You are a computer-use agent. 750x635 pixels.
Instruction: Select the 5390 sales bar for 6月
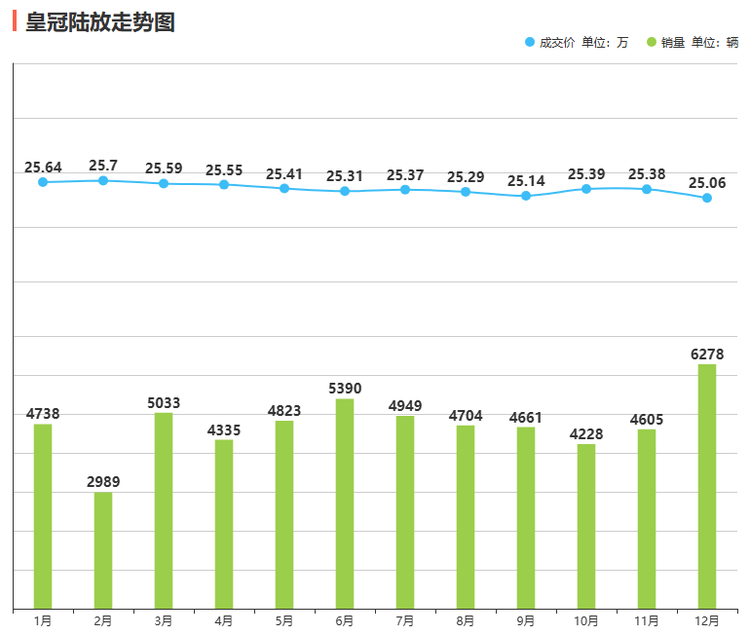tap(345, 502)
